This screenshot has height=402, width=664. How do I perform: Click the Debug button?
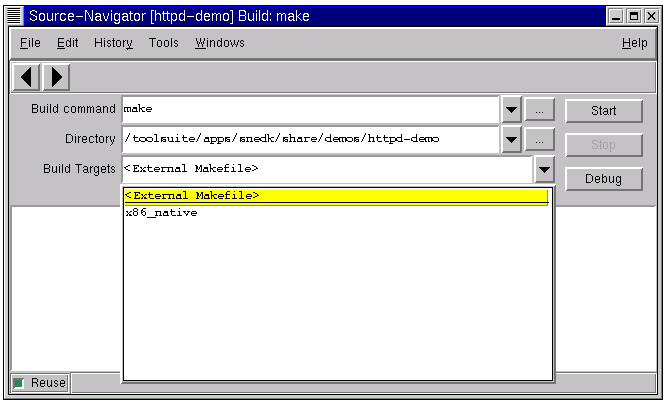(603, 179)
